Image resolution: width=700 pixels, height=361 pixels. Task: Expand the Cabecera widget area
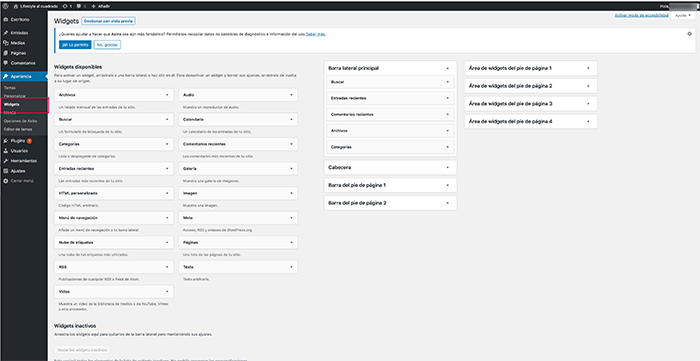tap(447, 167)
